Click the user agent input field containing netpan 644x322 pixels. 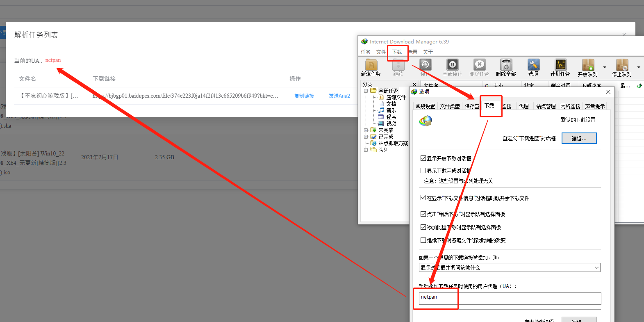point(510,298)
